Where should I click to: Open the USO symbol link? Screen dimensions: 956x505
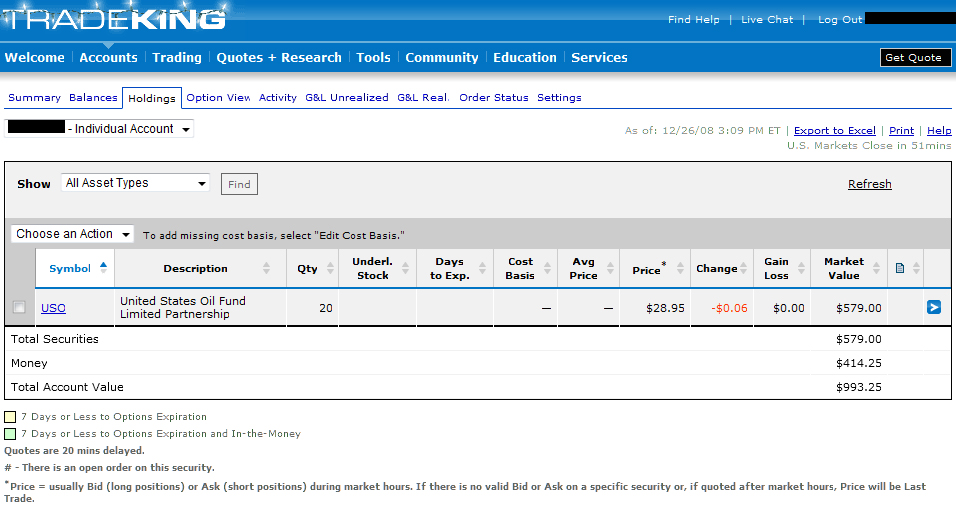(53, 308)
